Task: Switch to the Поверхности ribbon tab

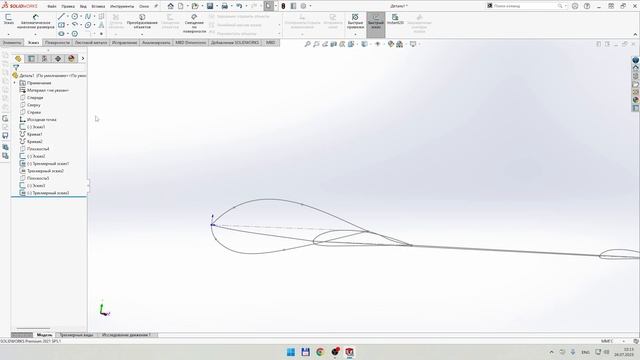Action: 57,42
